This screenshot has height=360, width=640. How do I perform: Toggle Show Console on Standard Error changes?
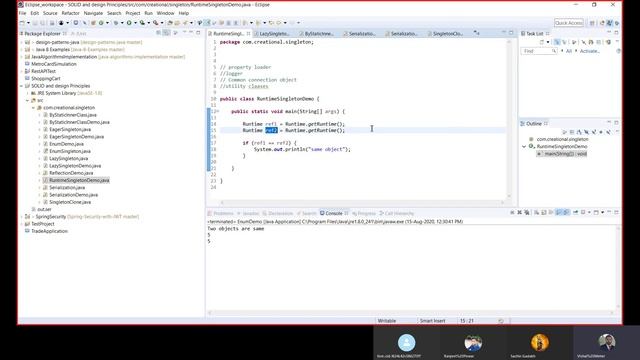tap(566, 213)
